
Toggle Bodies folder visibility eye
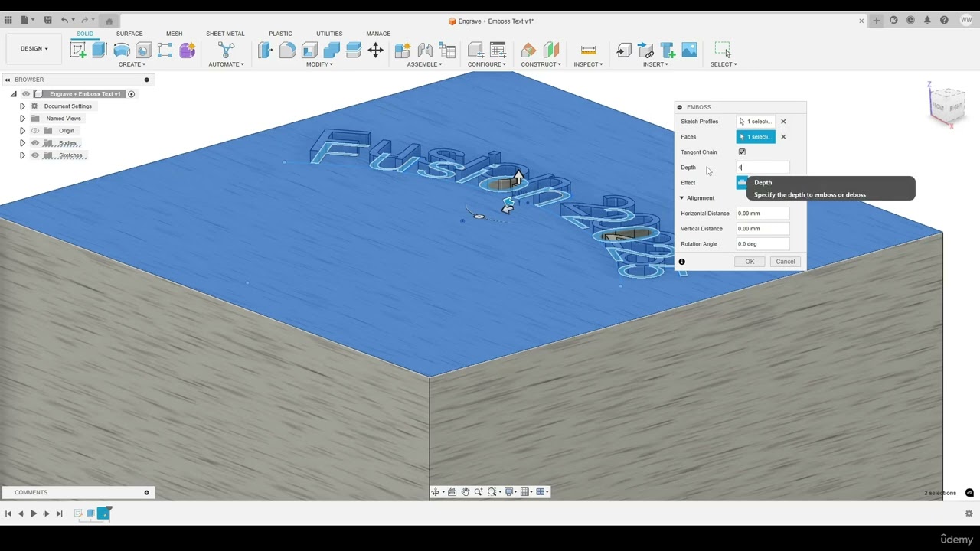tap(35, 143)
